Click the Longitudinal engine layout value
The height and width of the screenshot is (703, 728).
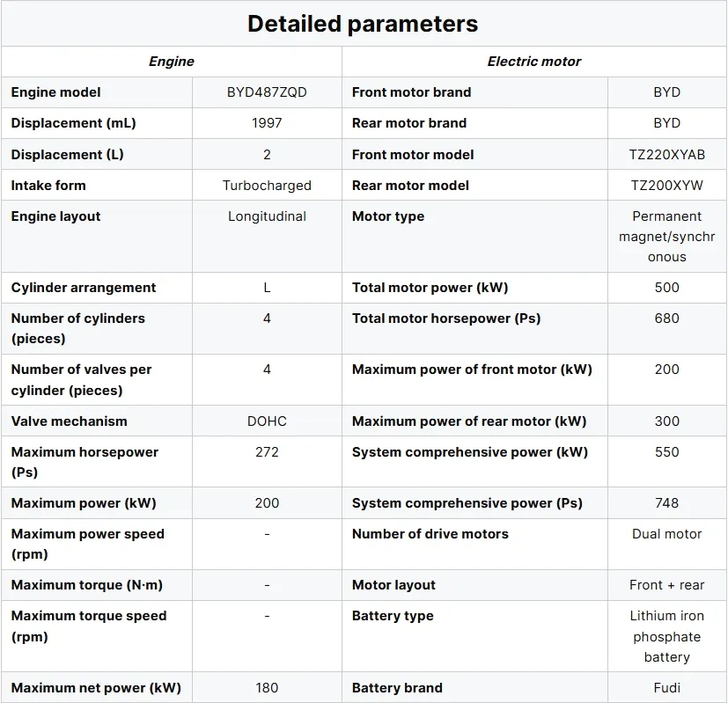[x=267, y=216]
